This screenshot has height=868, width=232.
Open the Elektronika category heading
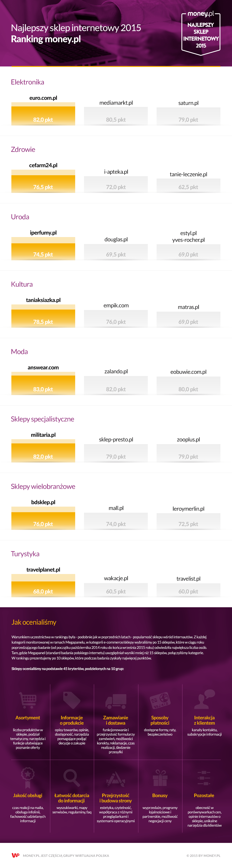coord(28,82)
